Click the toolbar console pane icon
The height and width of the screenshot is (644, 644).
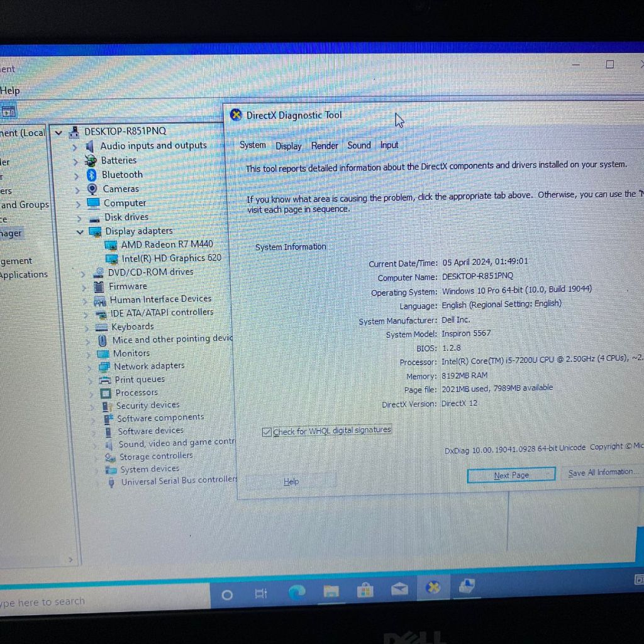pos(8,112)
